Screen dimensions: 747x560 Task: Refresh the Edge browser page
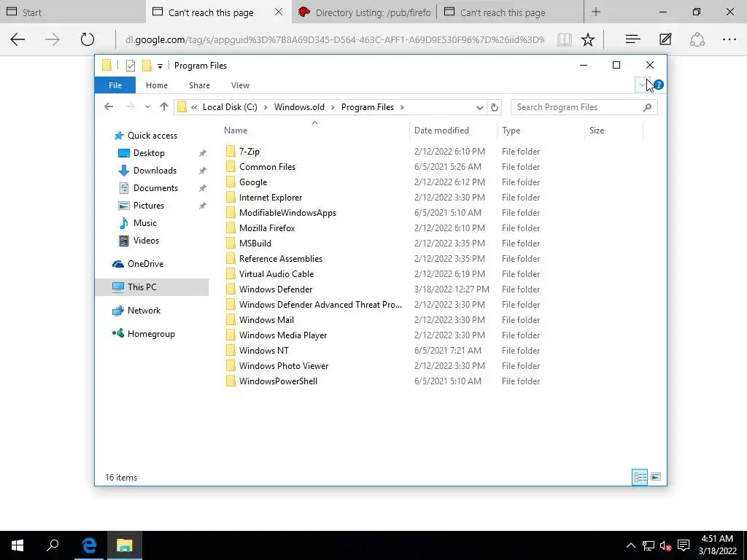click(x=88, y=39)
